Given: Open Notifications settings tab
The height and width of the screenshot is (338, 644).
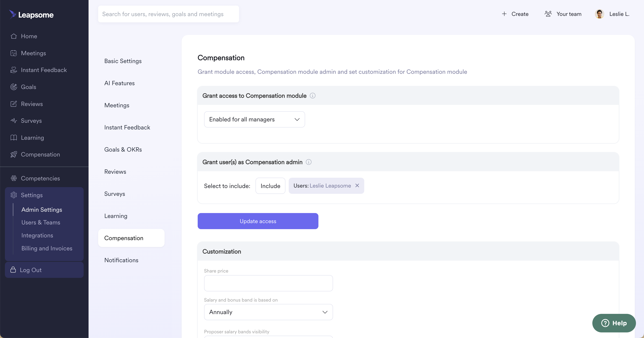Looking at the screenshot, I should [x=121, y=260].
